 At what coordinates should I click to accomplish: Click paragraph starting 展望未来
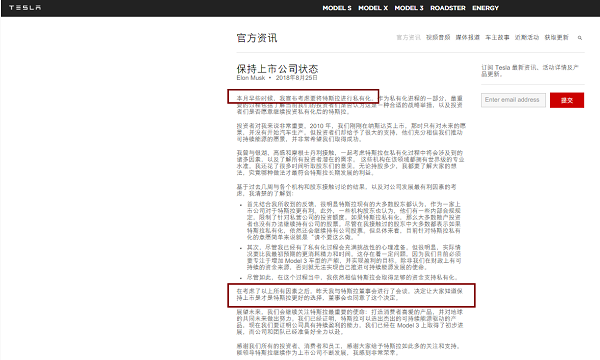pyautogui.click(x=350, y=322)
